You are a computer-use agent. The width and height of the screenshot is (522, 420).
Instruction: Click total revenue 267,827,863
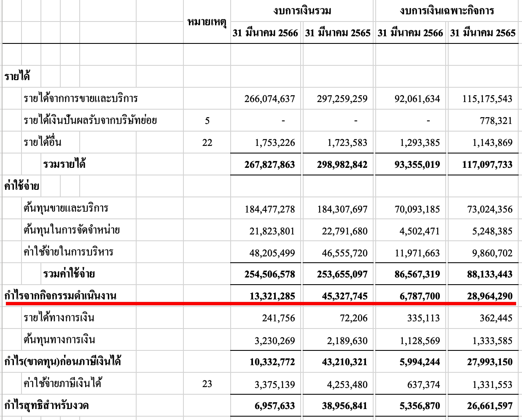pos(269,164)
